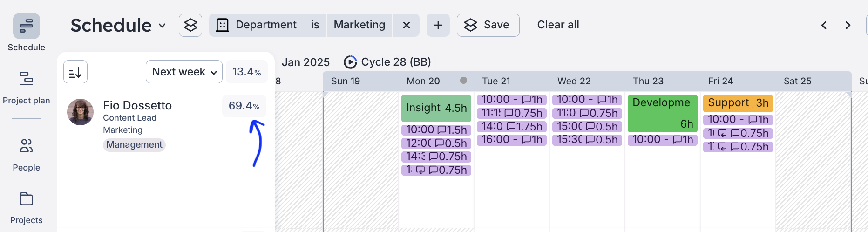The image size is (868, 232).
Task: Go to the People section
Action: (26, 146)
